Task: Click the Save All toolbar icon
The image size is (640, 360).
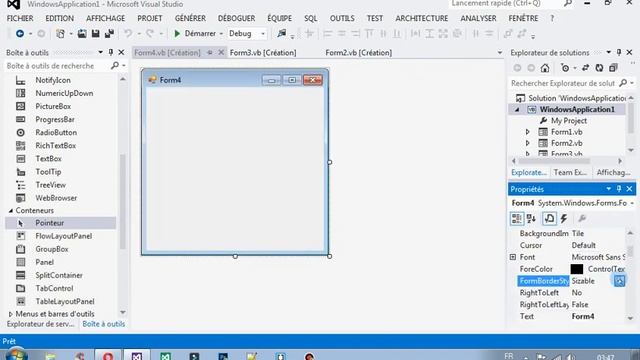Action: coord(109,33)
